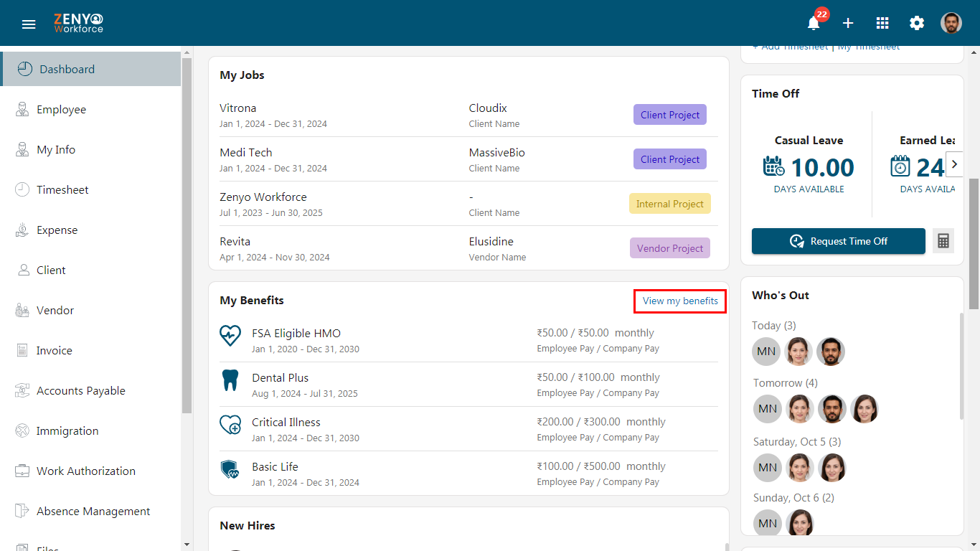980x551 pixels.
Task: Click the last woman avatar under Tomorrow
Action: coord(864,409)
